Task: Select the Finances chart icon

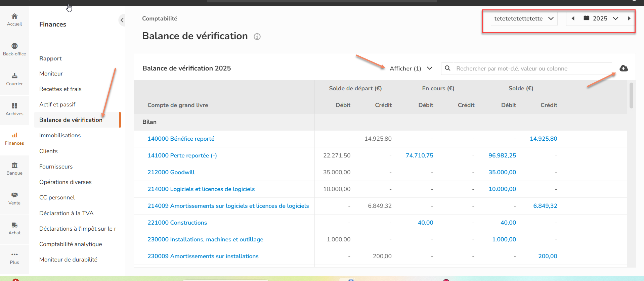Action: coord(14,135)
